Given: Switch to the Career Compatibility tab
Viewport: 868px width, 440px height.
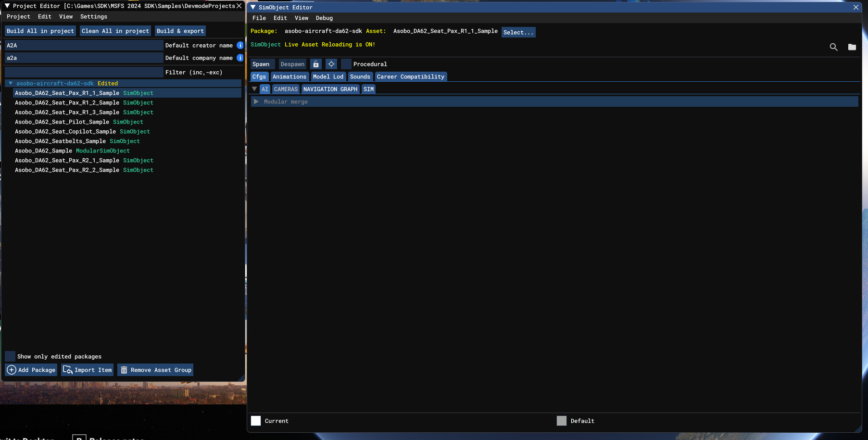Looking at the screenshot, I should 411,76.
